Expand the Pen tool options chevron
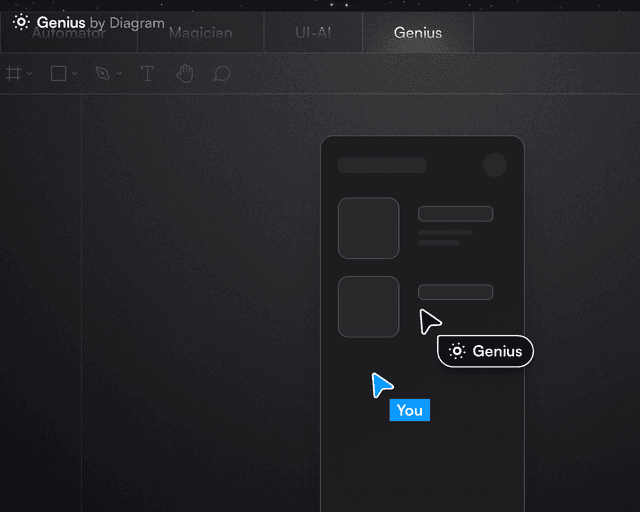Image resolution: width=640 pixels, height=512 pixels. 119,73
